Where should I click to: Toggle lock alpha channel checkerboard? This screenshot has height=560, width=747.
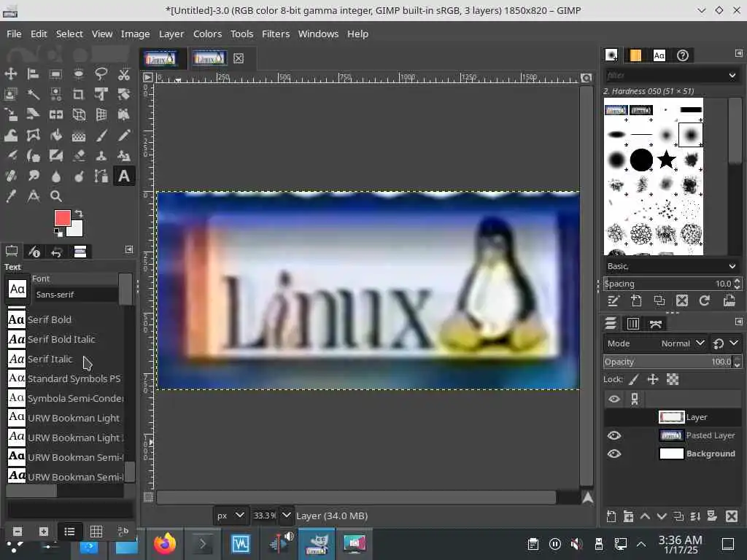coord(672,379)
